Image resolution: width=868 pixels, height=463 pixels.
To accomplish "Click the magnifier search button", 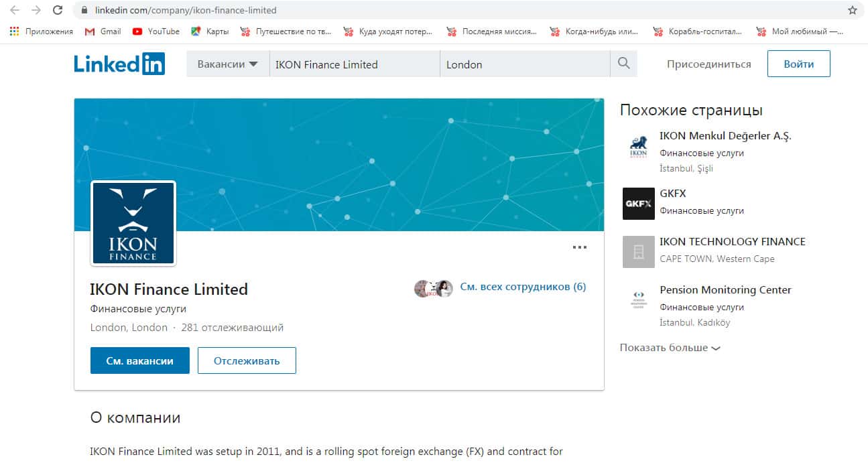I will pyautogui.click(x=624, y=64).
